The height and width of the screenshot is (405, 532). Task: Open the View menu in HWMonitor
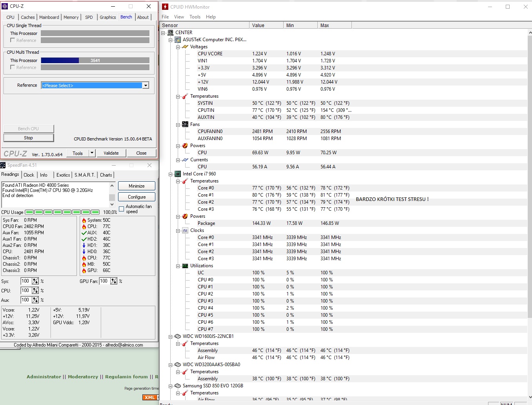click(179, 17)
